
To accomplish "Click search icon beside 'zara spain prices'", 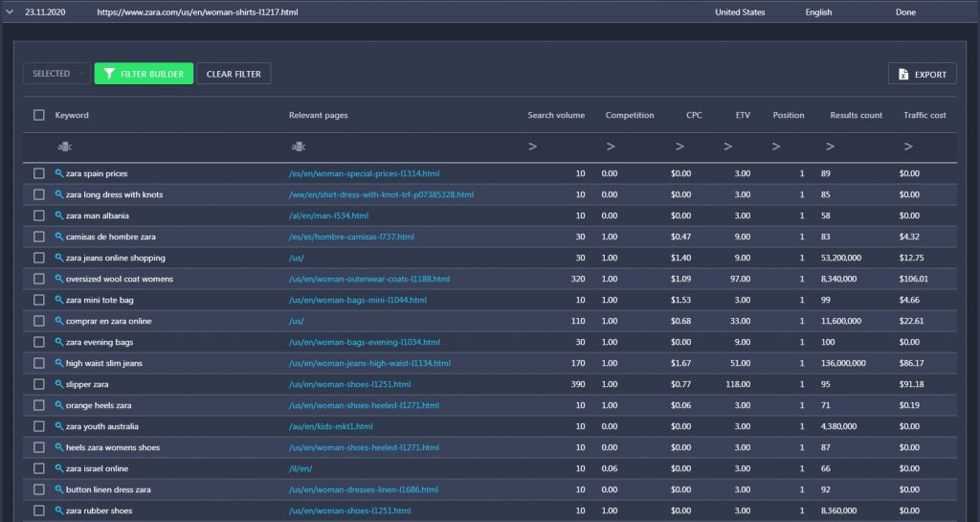I will click(58, 173).
